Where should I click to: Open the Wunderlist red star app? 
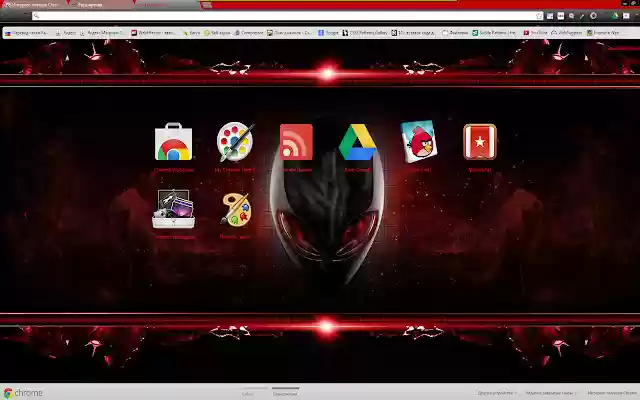click(x=480, y=142)
